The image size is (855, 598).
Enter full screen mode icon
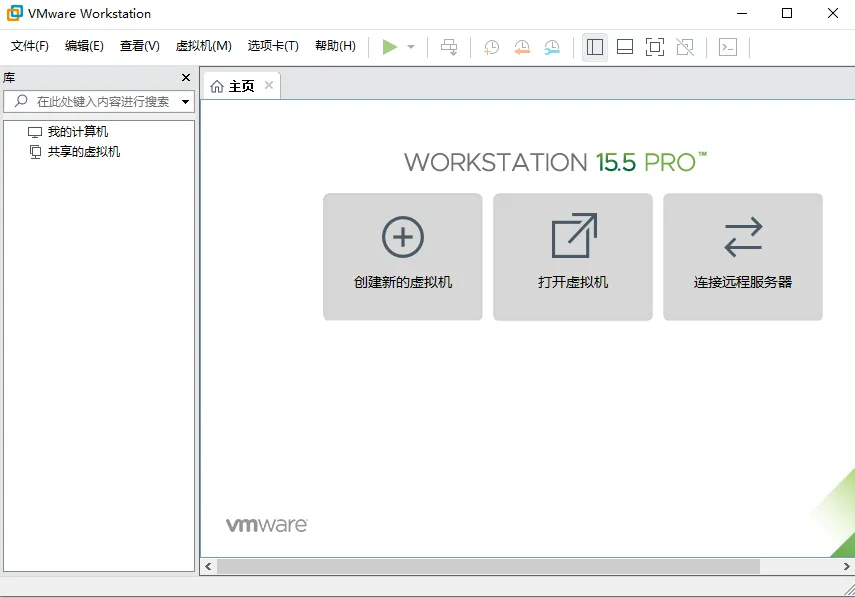pyautogui.click(x=655, y=47)
